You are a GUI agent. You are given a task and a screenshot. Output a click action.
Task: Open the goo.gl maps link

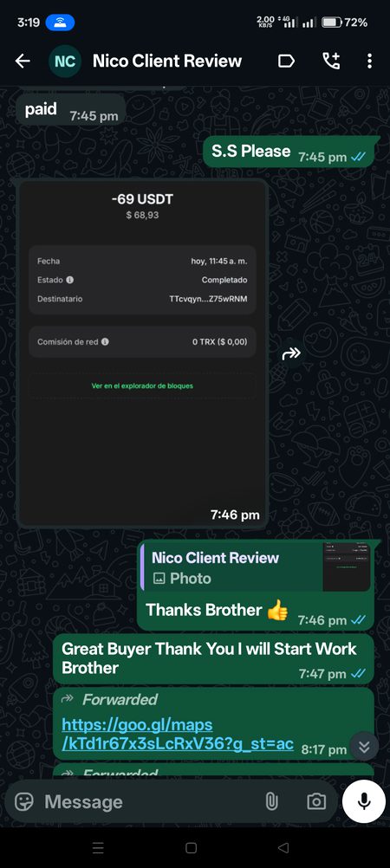tap(178, 734)
